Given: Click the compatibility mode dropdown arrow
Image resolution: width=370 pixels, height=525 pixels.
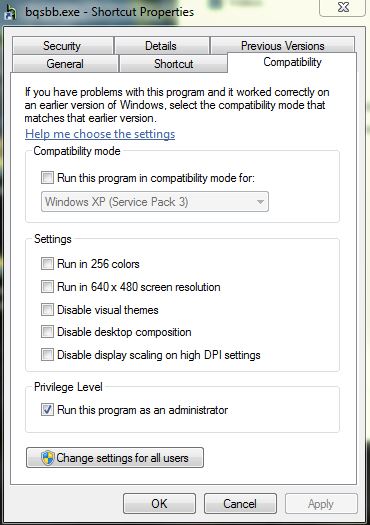Looking at the screenshot, I should click(x=260, y=202).
